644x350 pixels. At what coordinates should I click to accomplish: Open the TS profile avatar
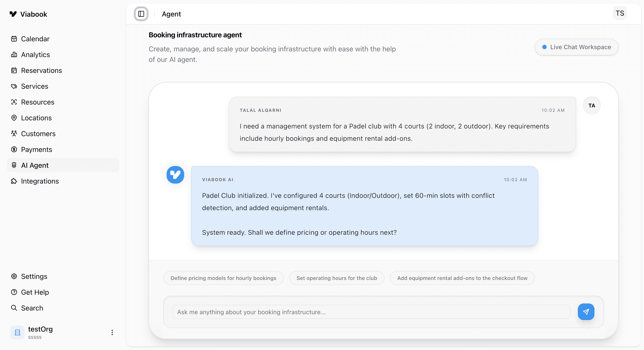pyautogui.click(x=620, y=13)
